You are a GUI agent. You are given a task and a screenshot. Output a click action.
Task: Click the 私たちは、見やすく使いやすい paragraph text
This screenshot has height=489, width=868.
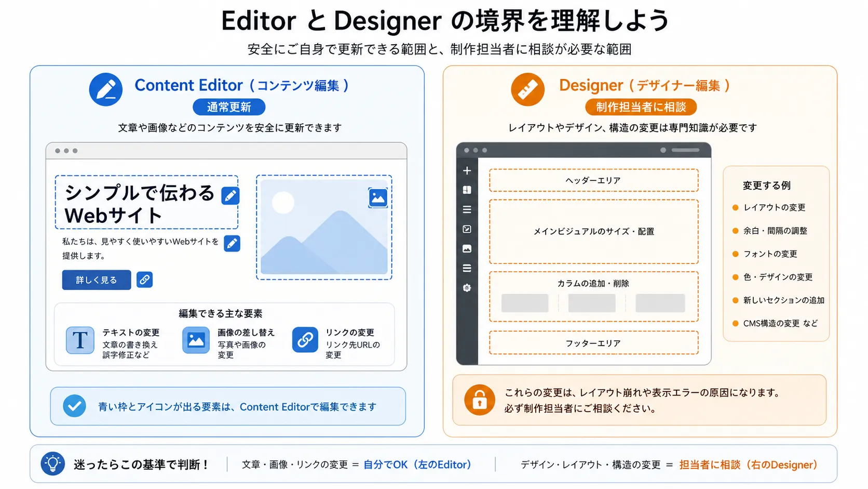point(140,248)
